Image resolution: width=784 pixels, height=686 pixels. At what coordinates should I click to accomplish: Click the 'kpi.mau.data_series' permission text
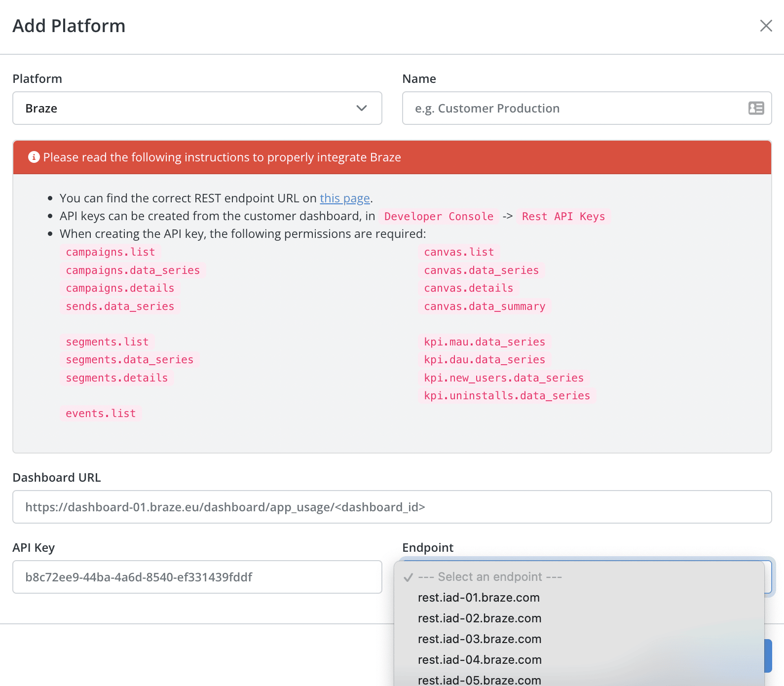pyautogui.click(x=485, y=342)
